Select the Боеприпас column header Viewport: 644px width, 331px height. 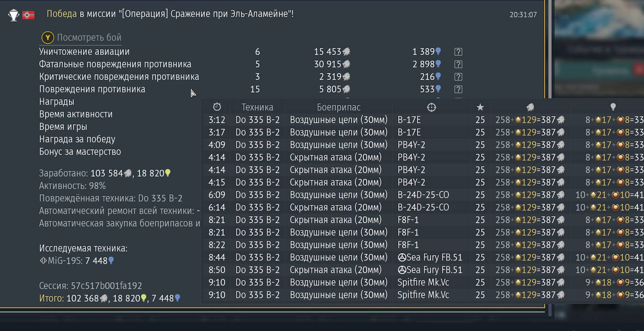click(x=338, y=107)
